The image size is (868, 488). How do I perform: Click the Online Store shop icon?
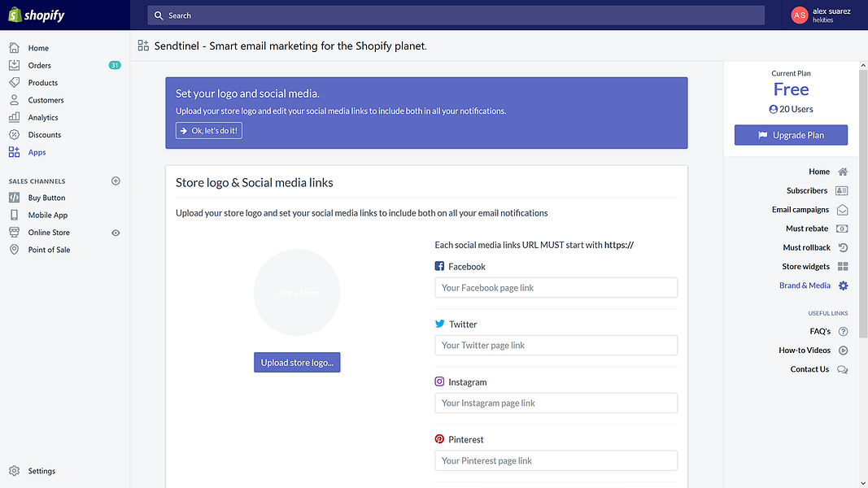point(15,233)
